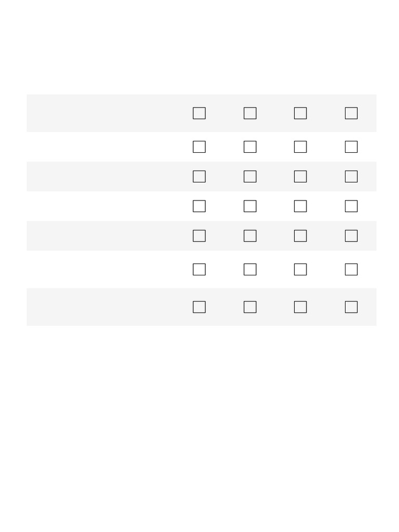Tick the third checkbox in the third row

(x=300, y=177)
